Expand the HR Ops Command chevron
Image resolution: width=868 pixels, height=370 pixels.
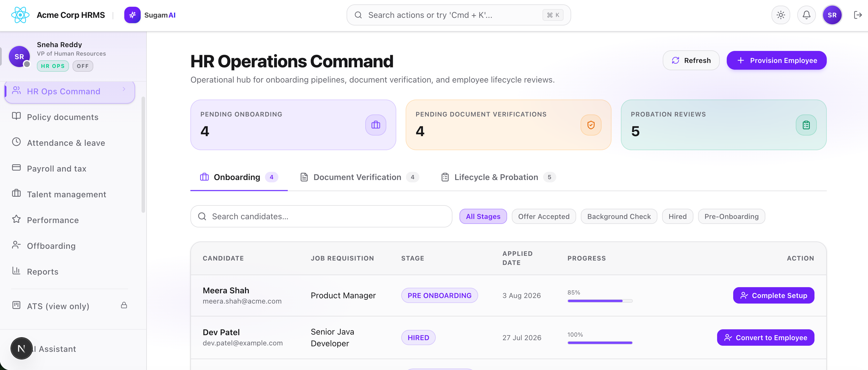[x=124, y=89]
